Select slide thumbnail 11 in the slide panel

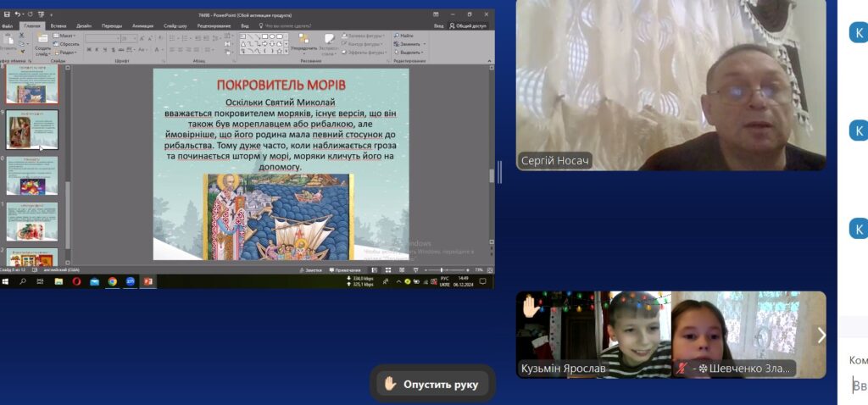(32, 222)
